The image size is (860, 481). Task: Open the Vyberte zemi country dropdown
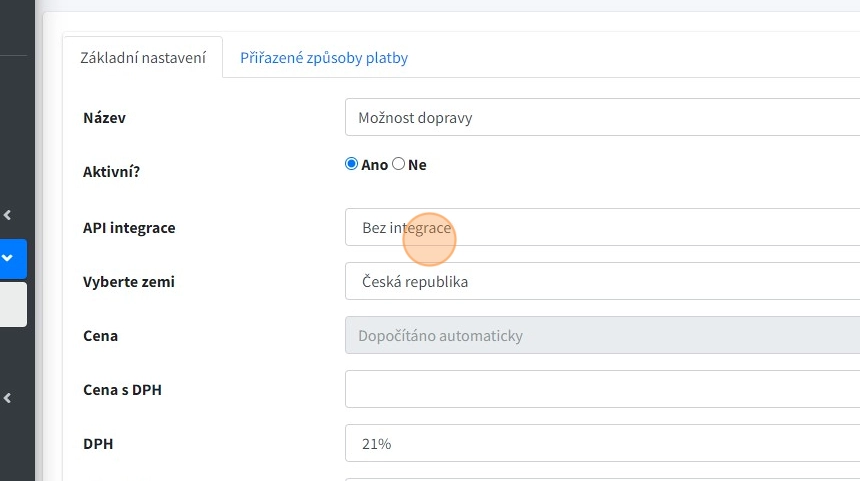(x=602, y=282)
